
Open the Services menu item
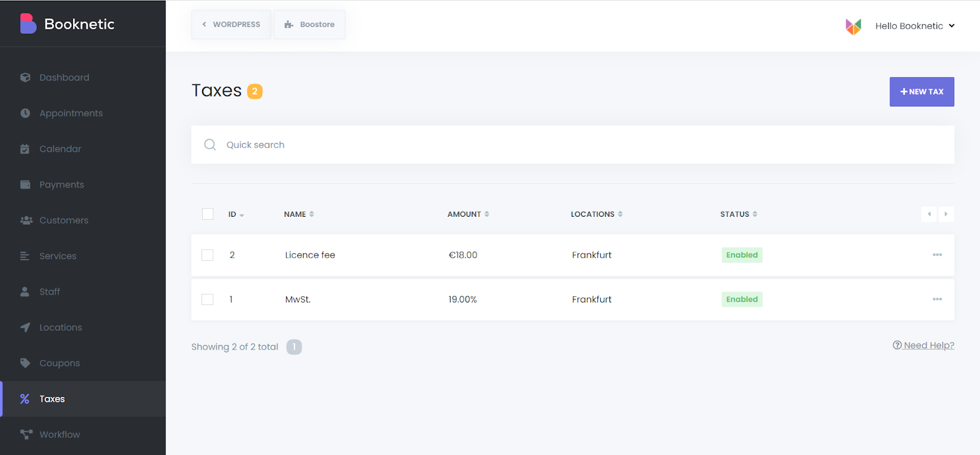click(x=58, y=256)
